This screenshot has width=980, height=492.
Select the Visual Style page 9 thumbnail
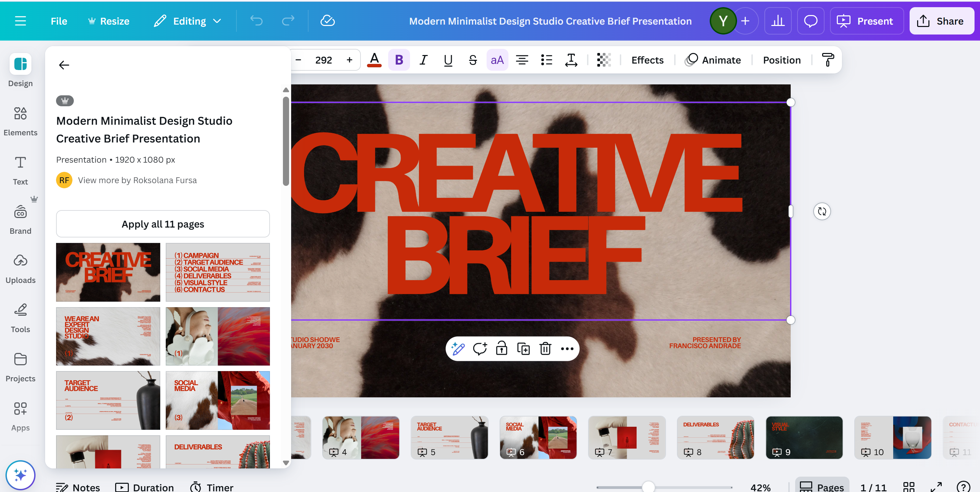coord(804,437)
